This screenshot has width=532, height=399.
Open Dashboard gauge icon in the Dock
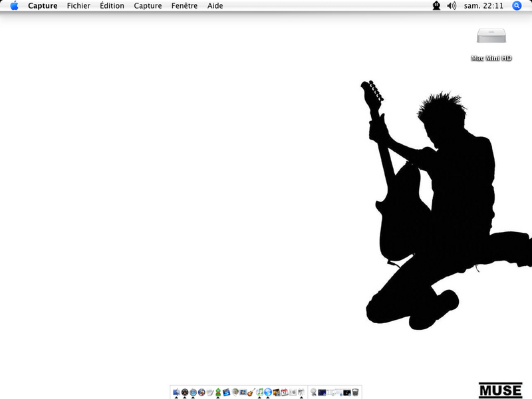coord(185,392)
